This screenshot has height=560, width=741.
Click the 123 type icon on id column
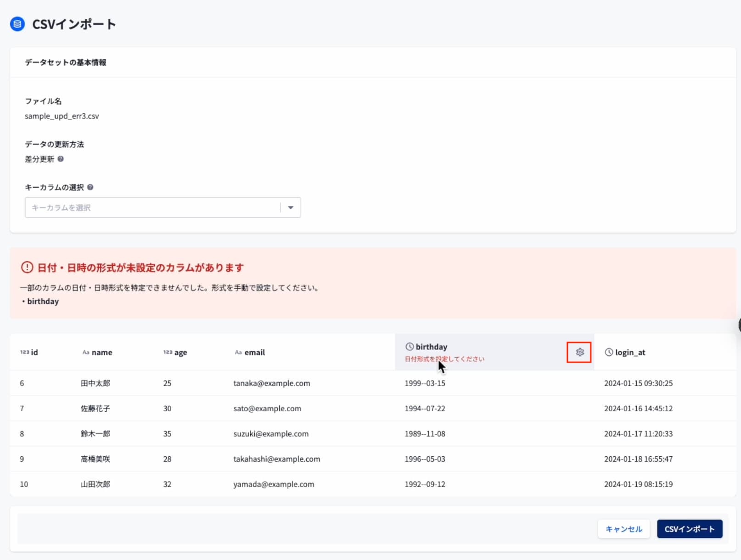(x=24, y=352)
